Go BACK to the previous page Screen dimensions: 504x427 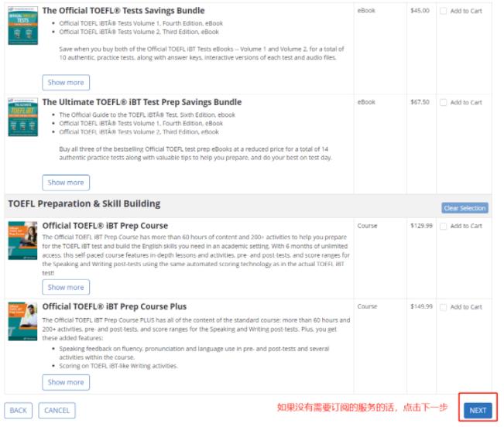point(19,410)
